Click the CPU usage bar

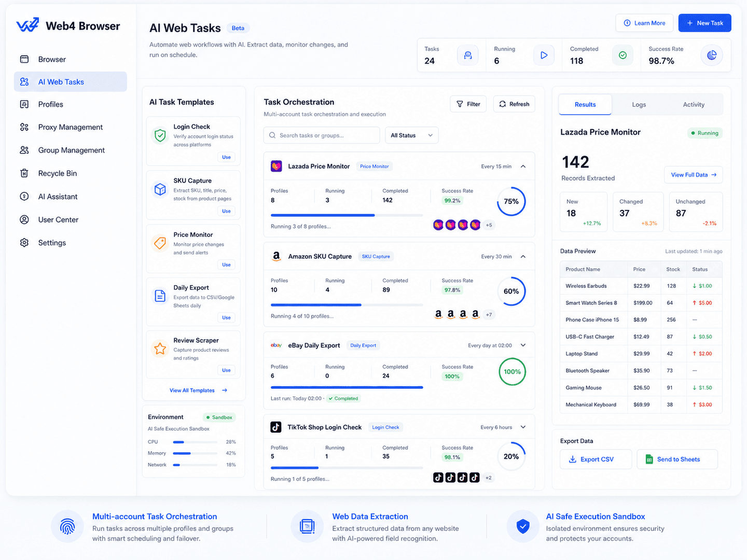pos(195,442)
